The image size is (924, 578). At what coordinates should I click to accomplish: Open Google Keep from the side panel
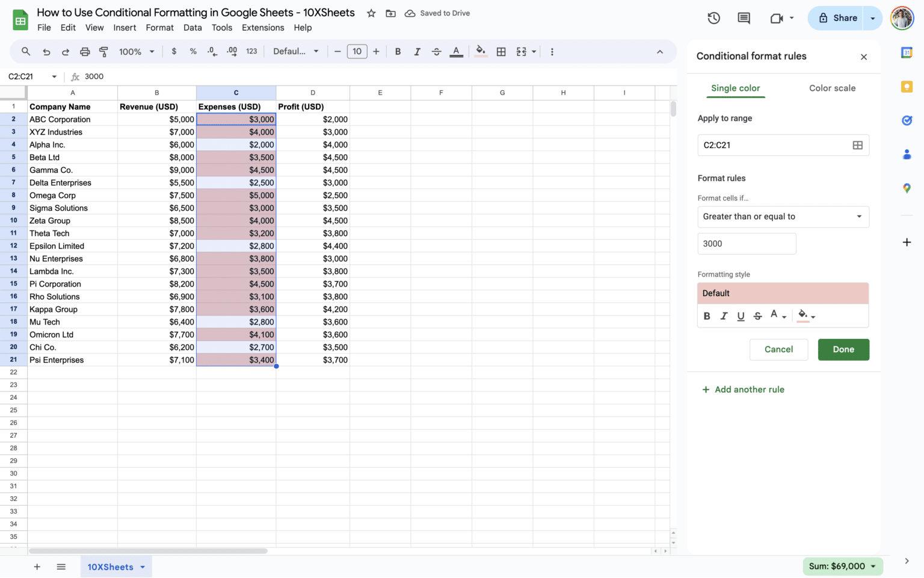click(x=907, y=87)
